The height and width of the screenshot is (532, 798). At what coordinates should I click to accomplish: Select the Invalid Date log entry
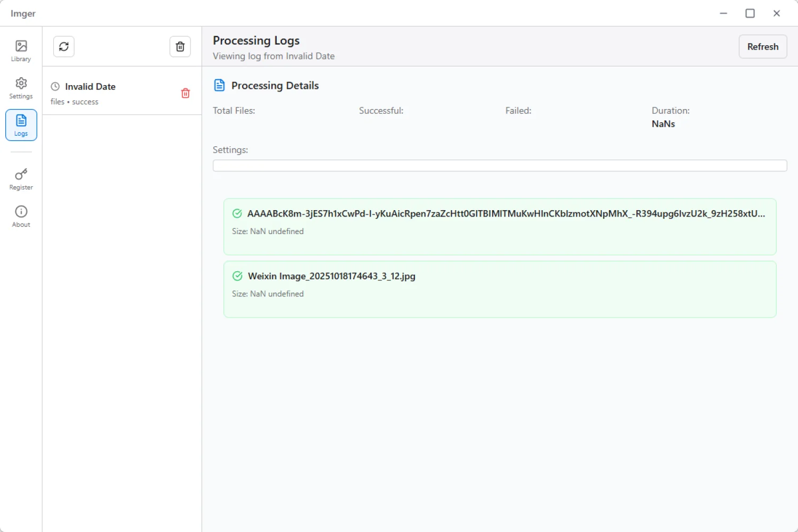click(x=106, y=93)
